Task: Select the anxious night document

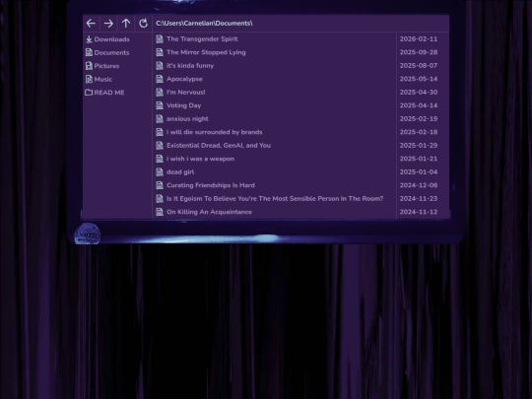Action: pos(187,119)
